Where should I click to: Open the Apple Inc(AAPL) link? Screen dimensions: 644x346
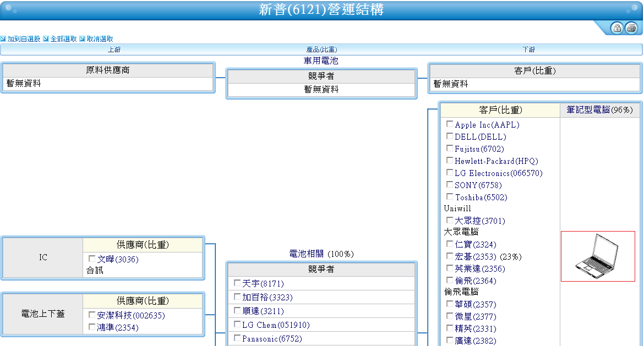pos(487,125)
